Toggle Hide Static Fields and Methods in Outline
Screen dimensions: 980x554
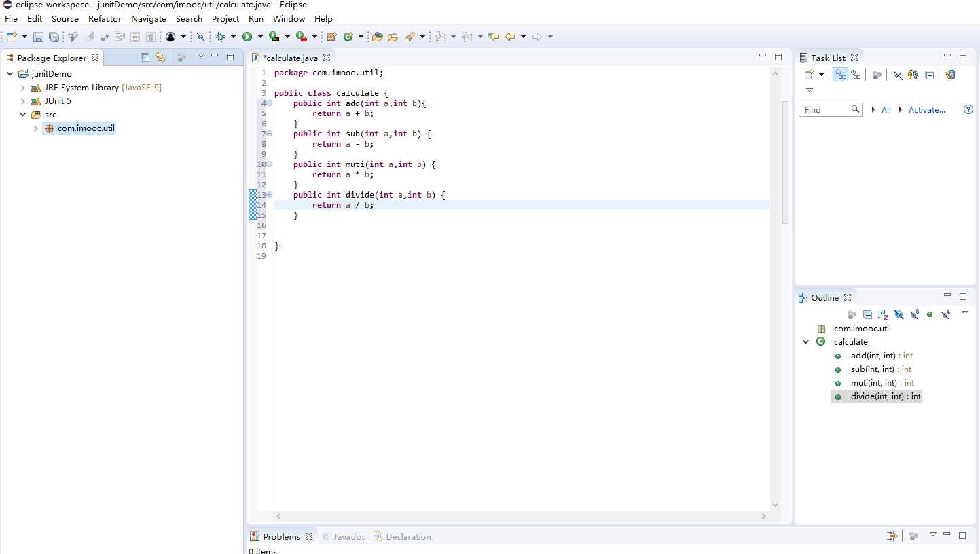pos(914,314)
